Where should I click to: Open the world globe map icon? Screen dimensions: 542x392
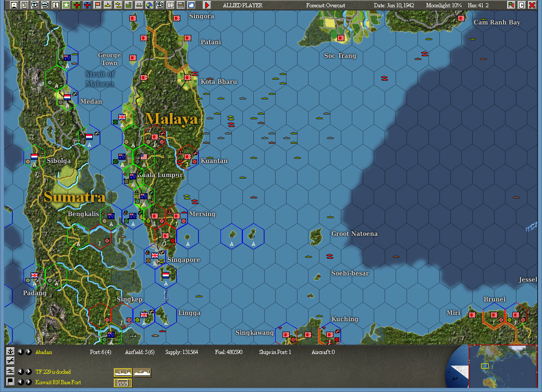(x=150, y=6)
